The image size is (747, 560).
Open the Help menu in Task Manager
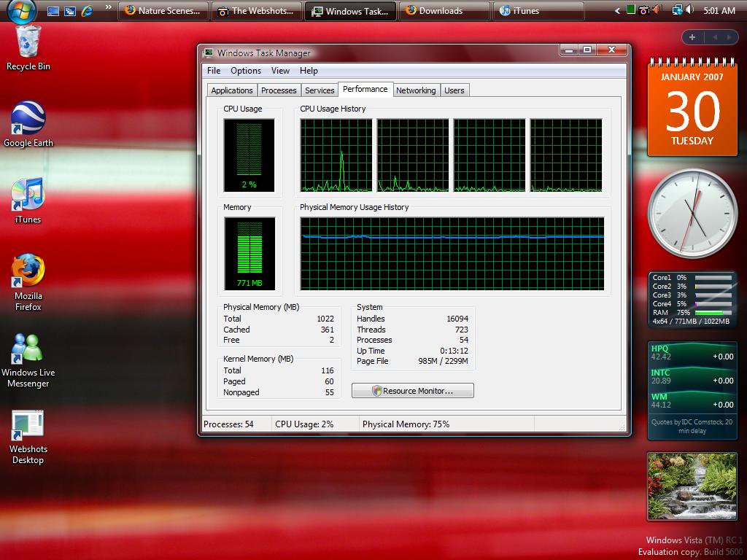click(309, 71)
